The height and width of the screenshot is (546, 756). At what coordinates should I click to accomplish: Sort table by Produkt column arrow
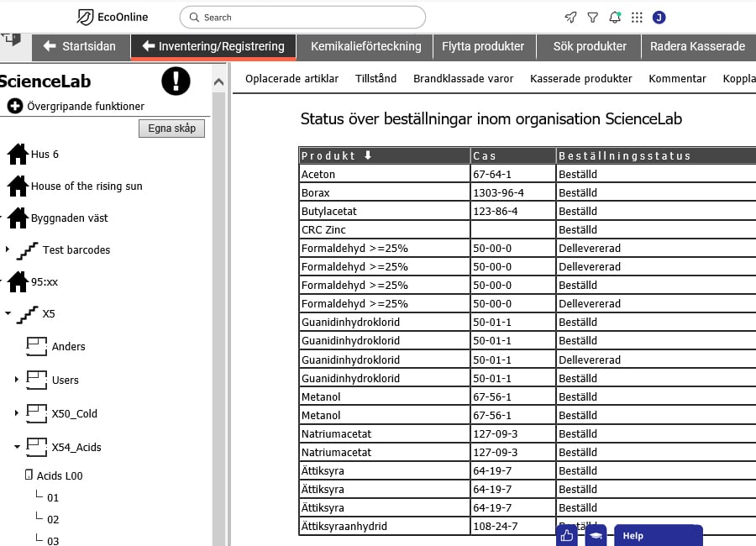click(x=368, y=155)
